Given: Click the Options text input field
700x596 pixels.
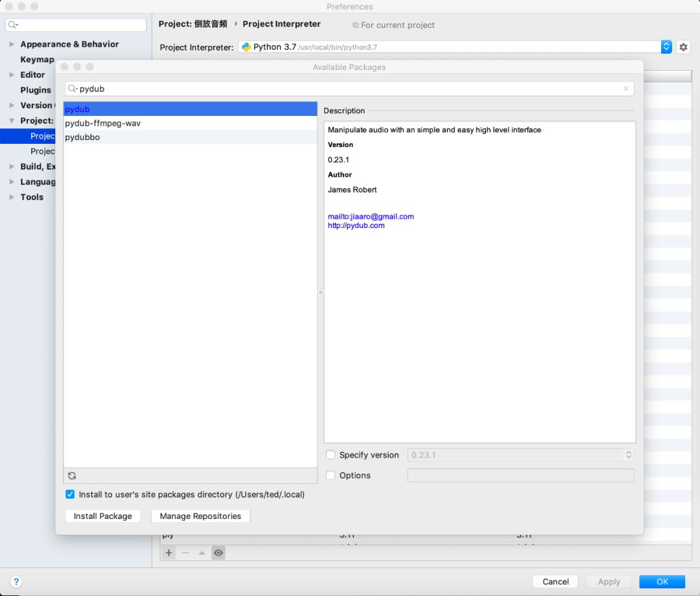Looking at the screenshot, I should click(520, 476).
